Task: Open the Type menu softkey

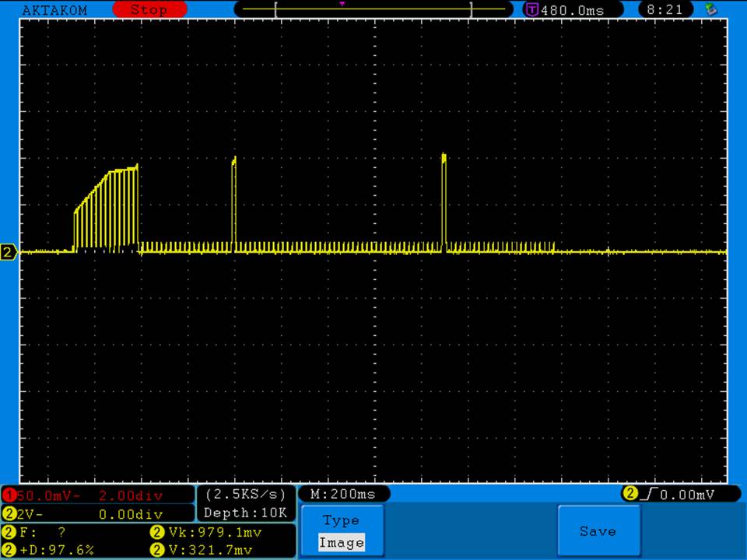Action: [341, 520]
